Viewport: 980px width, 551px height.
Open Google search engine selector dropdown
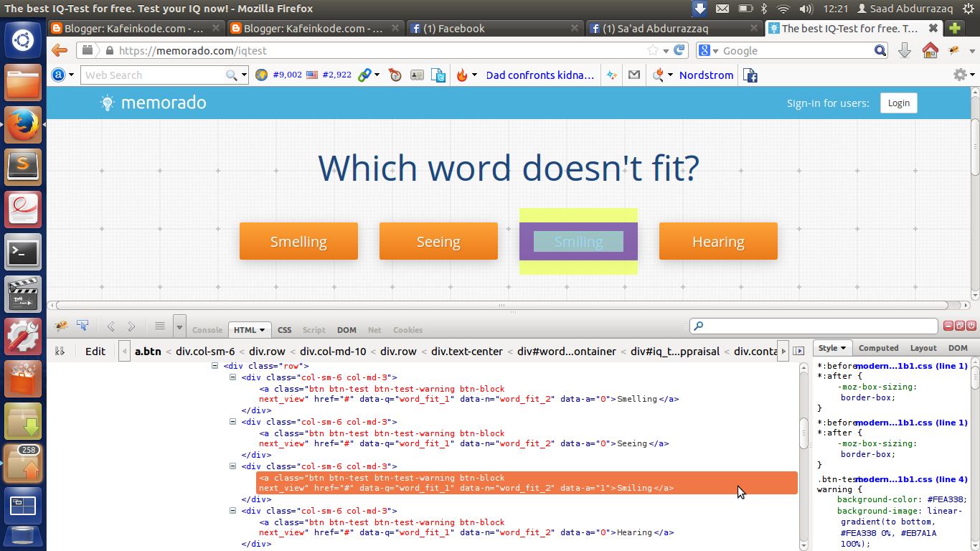(x=716, y=51)
